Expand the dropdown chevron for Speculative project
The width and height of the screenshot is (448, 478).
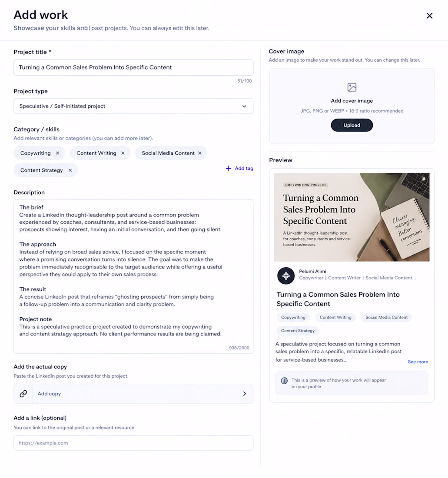point(244,106)
